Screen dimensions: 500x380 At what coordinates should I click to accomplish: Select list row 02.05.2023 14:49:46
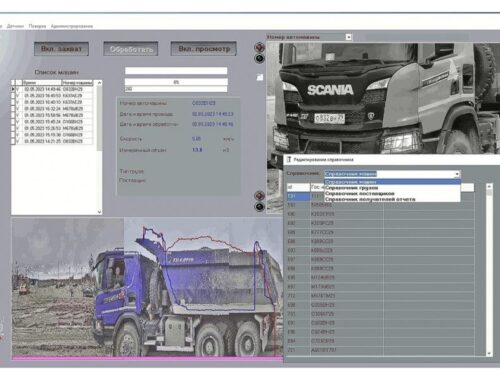pyautogui.click(x=53, y=89)
